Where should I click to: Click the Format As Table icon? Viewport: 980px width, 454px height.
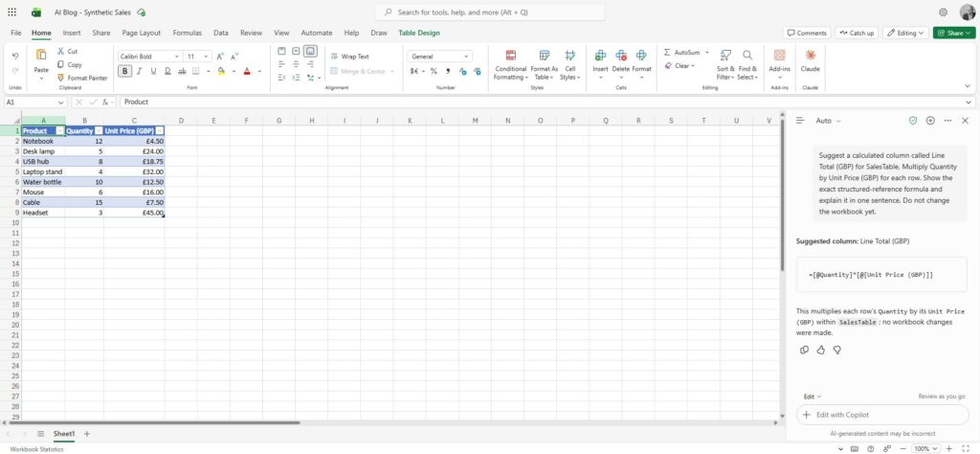pyautogui.click(x=545, y=56)
